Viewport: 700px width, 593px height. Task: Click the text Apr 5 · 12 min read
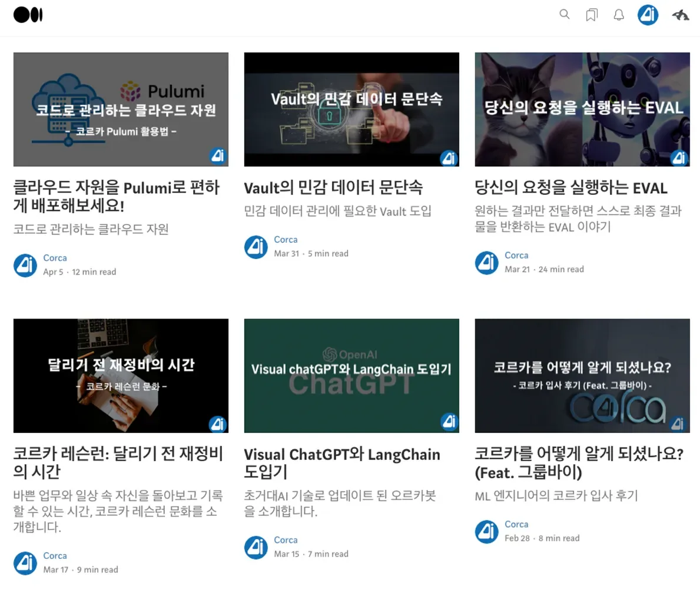click(x=80, y=272)
